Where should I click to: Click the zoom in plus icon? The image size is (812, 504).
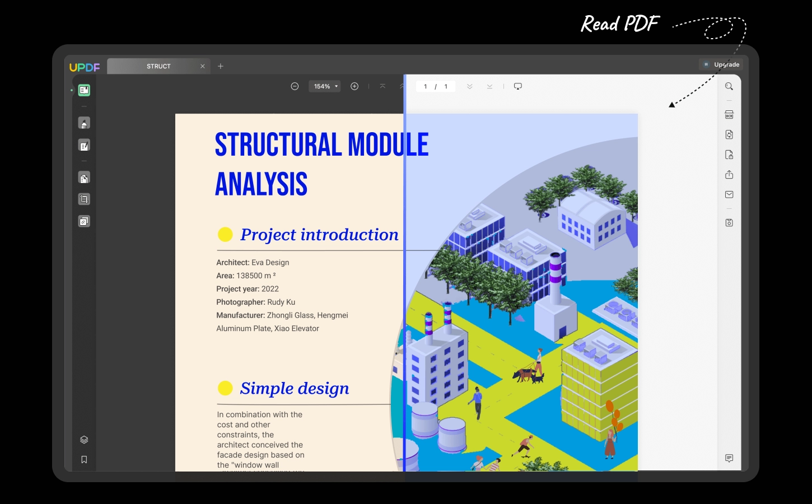click(x=354, y=86)
